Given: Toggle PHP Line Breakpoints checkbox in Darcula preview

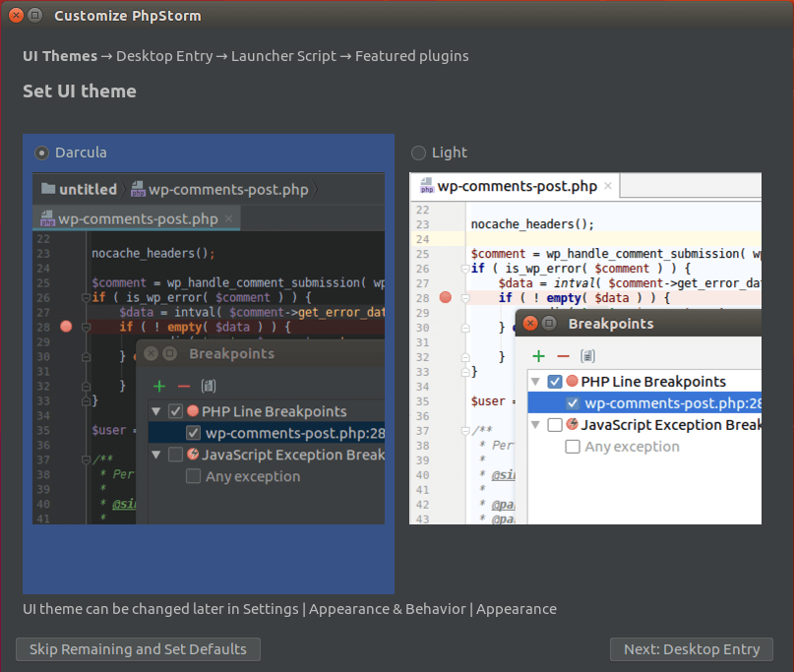Looking at the screenshot, I should coord(176,411).
